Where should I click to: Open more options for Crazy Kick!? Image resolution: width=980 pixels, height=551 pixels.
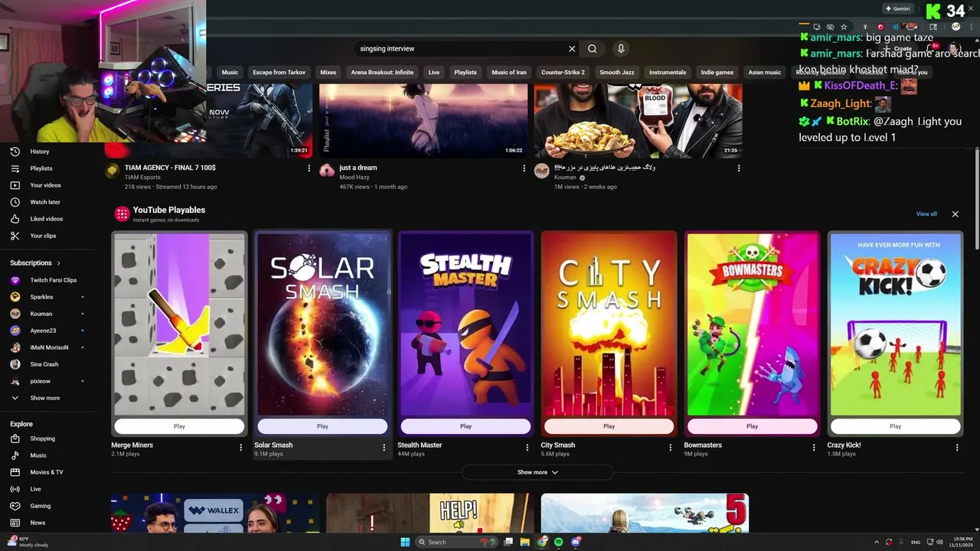pyautogui.click(x=956, y=448)
